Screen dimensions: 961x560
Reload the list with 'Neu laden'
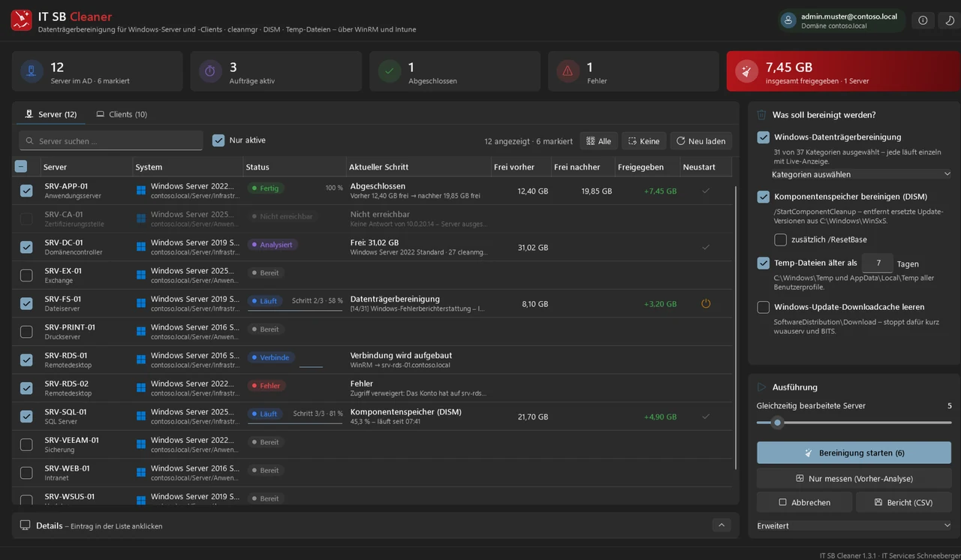pos(701,141)
